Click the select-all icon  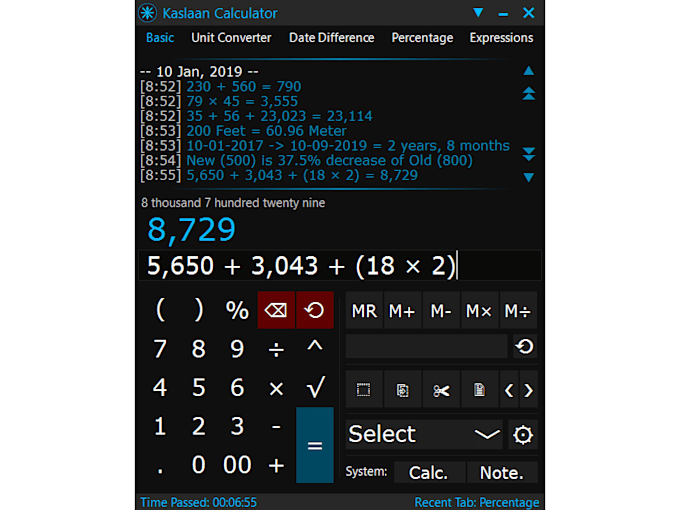click(x=363, y=390)
